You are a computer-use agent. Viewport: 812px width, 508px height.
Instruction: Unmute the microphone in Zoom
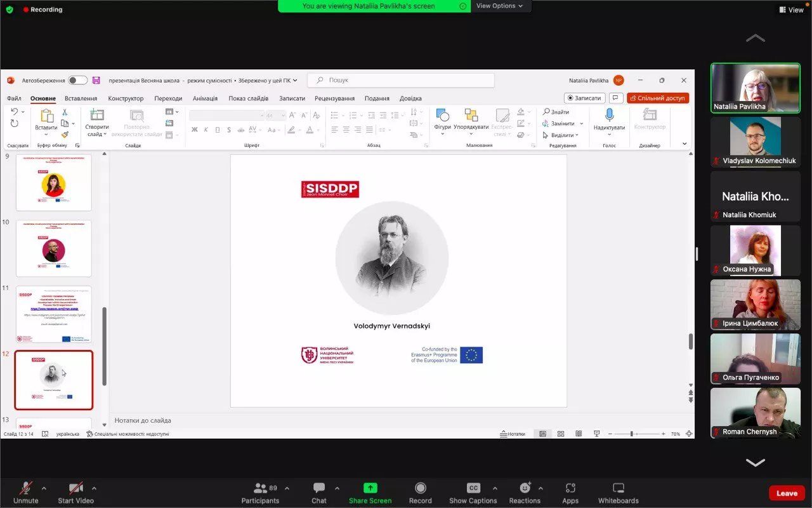(x=26, y=488)
